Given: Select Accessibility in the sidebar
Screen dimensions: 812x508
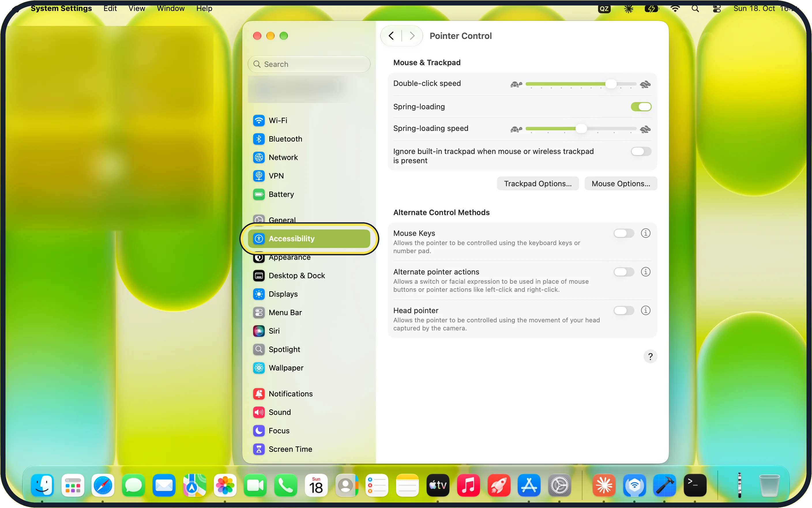Looking at the screenshot, I should (309, 238).
